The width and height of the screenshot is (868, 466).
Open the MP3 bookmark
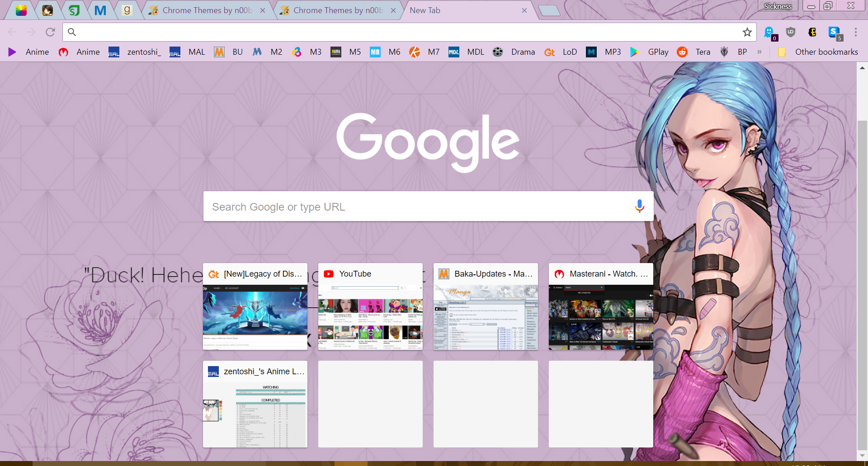(604, 52)
